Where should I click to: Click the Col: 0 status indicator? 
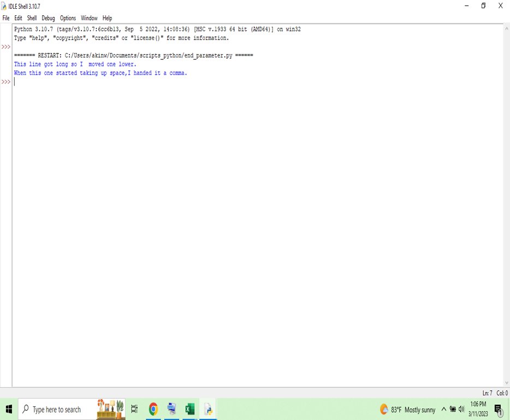coord(502,393)
